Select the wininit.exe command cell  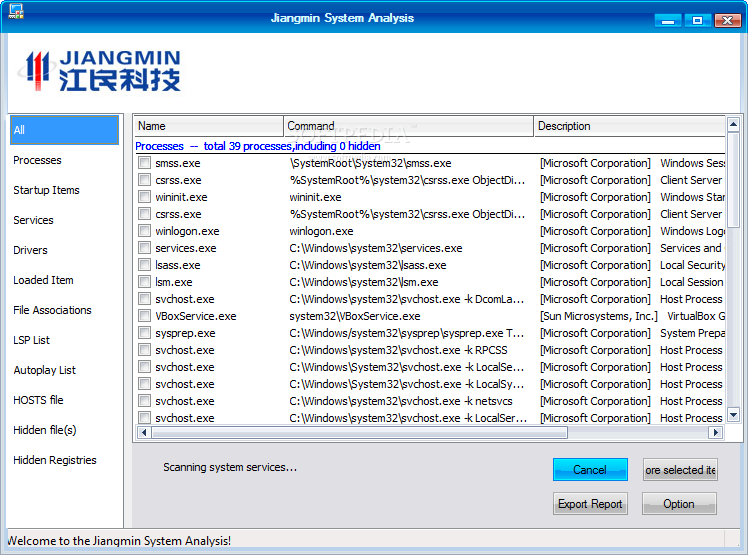[315, 197]
